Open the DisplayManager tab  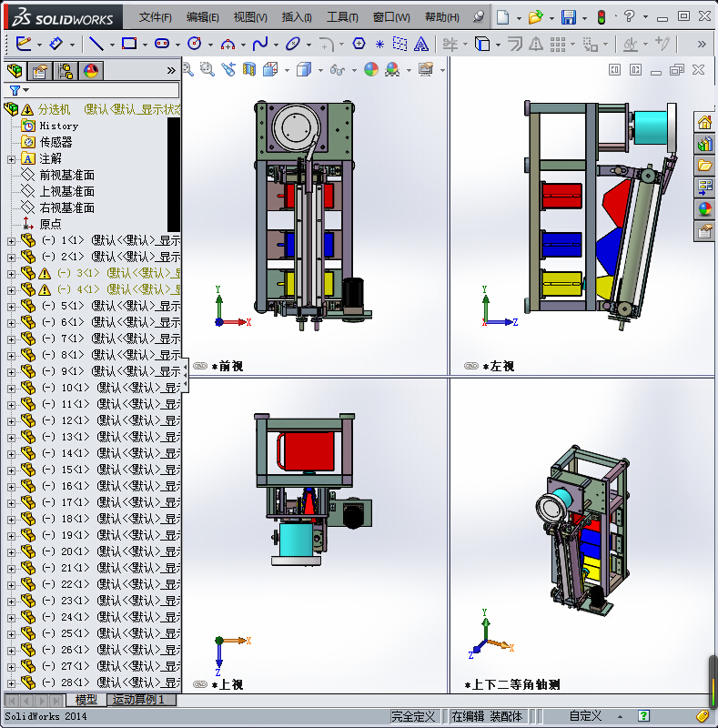[x=91, y=71]
